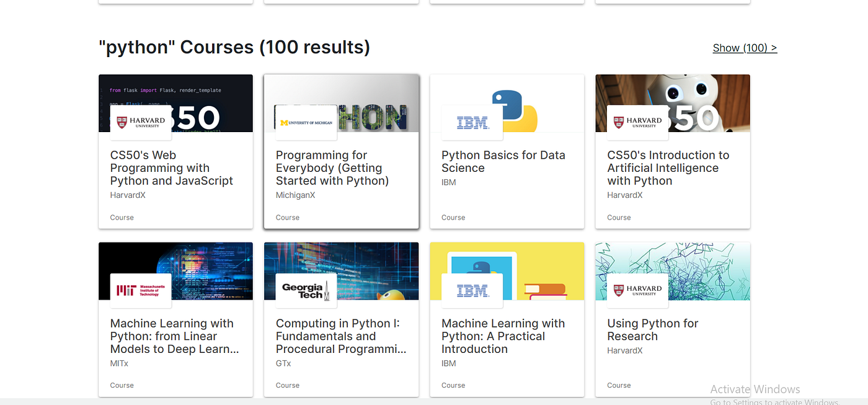The image size is (868, 405).
Task: Click the IBM logo on Python Basics for Data Science
Action: click(x=472, y=122)
